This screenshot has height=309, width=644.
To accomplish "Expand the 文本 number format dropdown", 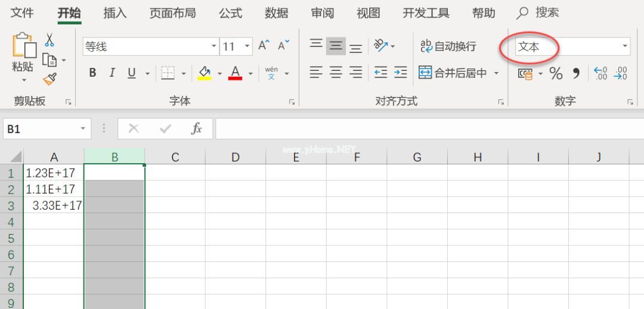I will [x=625, y=46].
